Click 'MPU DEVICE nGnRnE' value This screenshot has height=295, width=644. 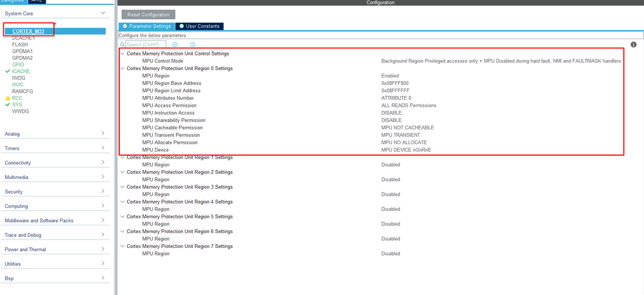tap(406, 150)
